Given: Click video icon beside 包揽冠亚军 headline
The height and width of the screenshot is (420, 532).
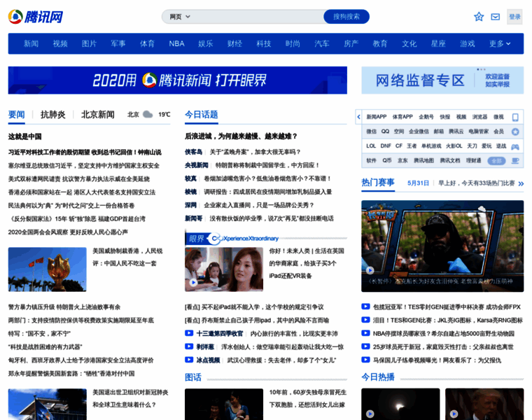Looking at the screenshot, I should pos(365,307).
